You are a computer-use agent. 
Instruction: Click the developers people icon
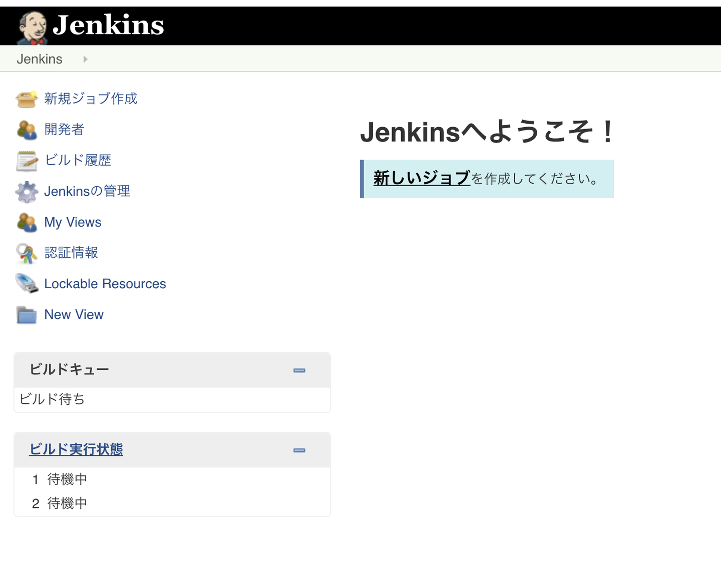point(27,130)
